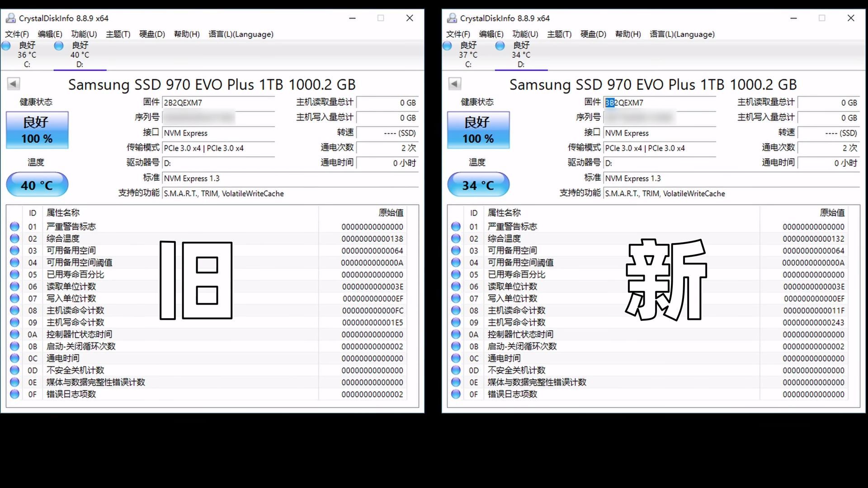Click the ID column header in left window

[33, 213]
